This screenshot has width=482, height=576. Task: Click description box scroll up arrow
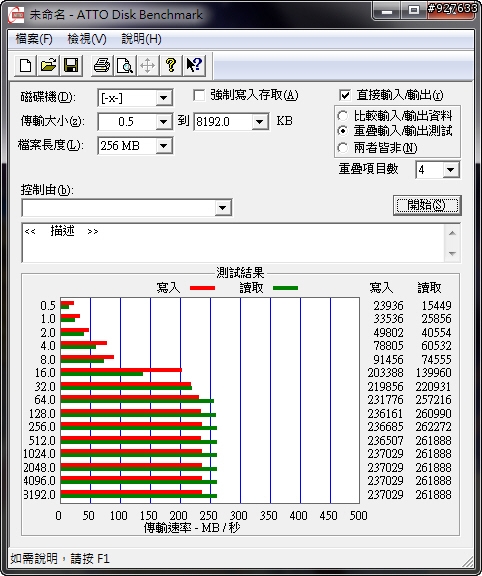[452, 233]
